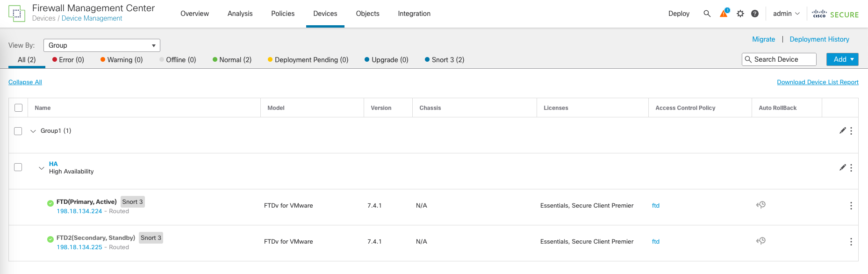868x274 pixels.
Task: Click the Download Device List Report link
Action: point(818,82)
